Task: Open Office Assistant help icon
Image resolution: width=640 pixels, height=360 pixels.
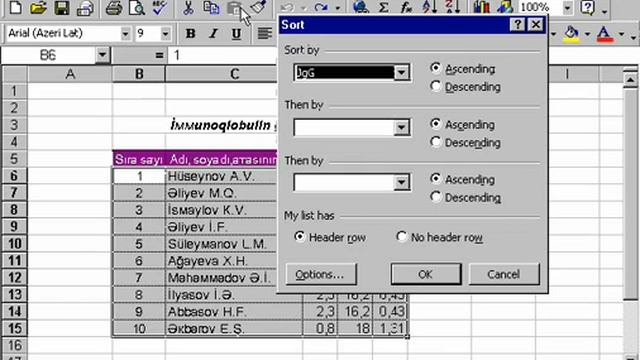Action: tap(588, 7)
